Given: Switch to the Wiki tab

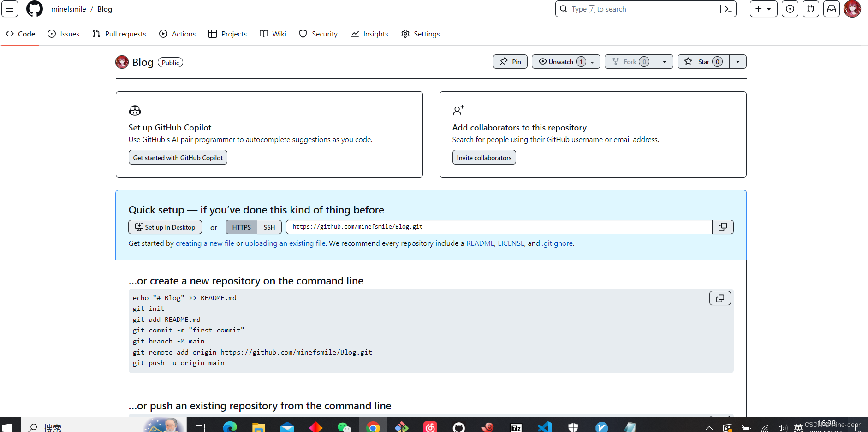Looking at the screenshot, I should point(273,34).
